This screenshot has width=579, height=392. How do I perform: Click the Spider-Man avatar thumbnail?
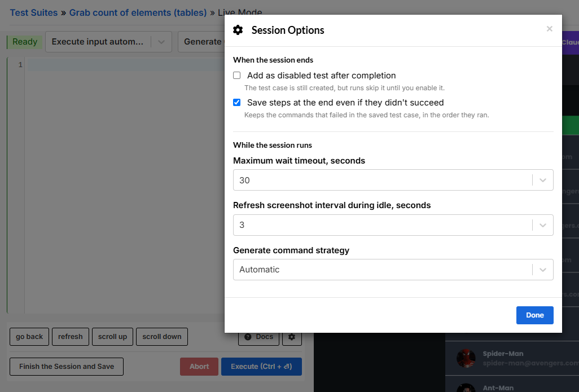pos(466,358)
